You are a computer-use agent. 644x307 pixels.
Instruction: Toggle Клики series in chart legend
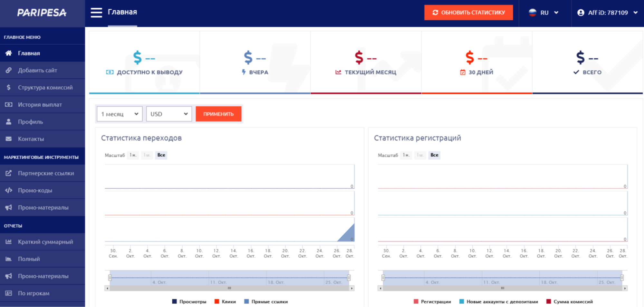pos(225,302)
